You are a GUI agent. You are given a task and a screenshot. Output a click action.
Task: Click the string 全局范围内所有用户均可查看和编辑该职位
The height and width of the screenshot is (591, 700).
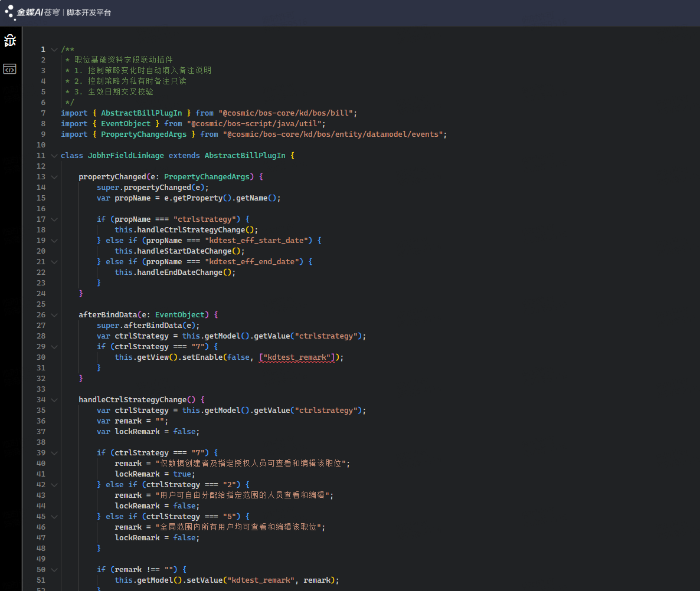238,527
